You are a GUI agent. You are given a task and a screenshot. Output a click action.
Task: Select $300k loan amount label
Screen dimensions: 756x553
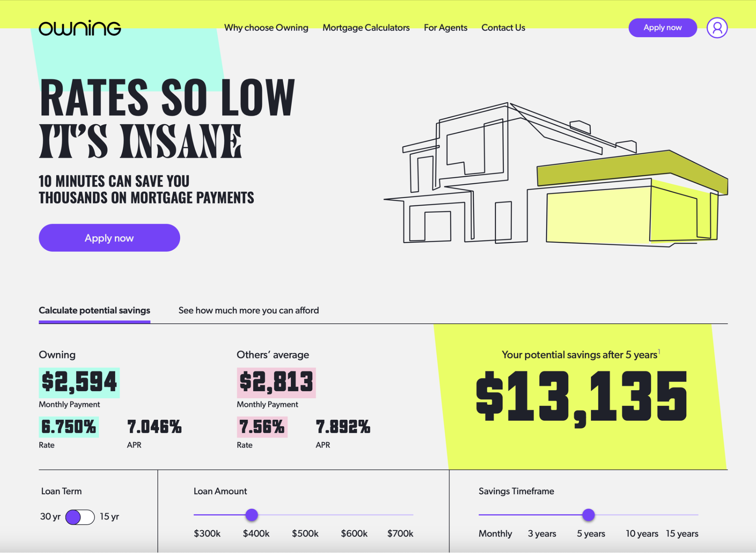click(207, 534)
